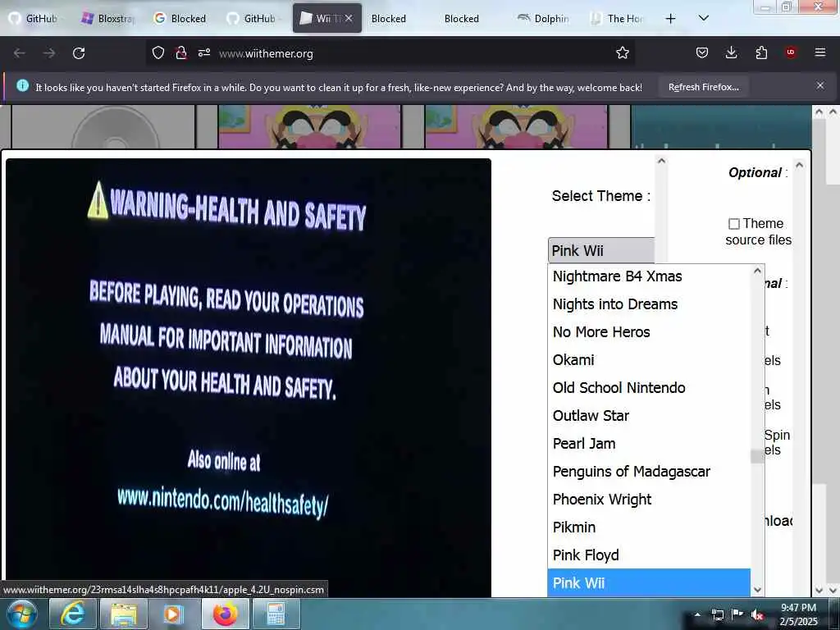This screenshot has width=840, height=630.
Task: Select Phoenix Wright theme option
Action: click(x=649, y=500)
